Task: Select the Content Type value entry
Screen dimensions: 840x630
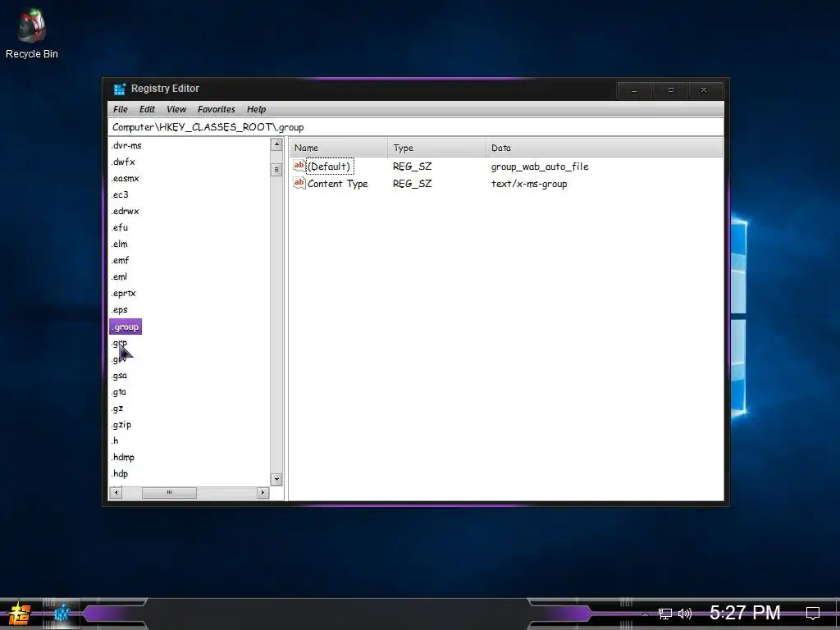Action: pyautogui.click(x=337, y=184)
